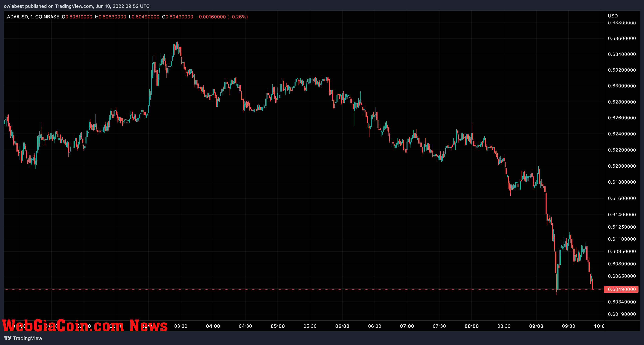Screen dimensions: 644x345
Task: Click the TradingView wordmark beside the logo
Action: pyautogui.click(x=27, y=338)
